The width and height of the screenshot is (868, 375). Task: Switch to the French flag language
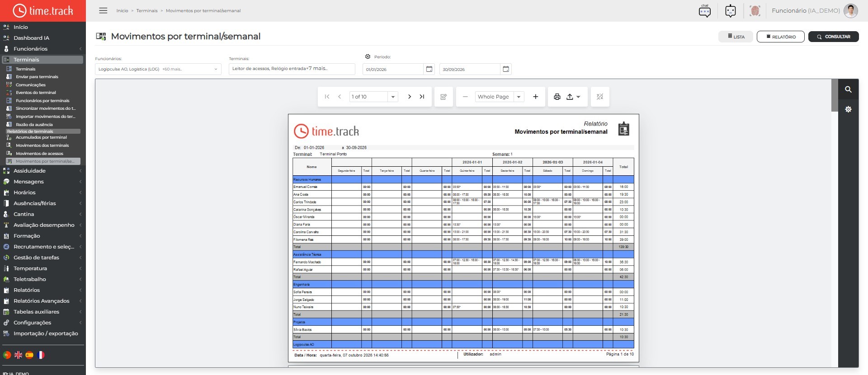pyautogui.click(x=41, y=355)
